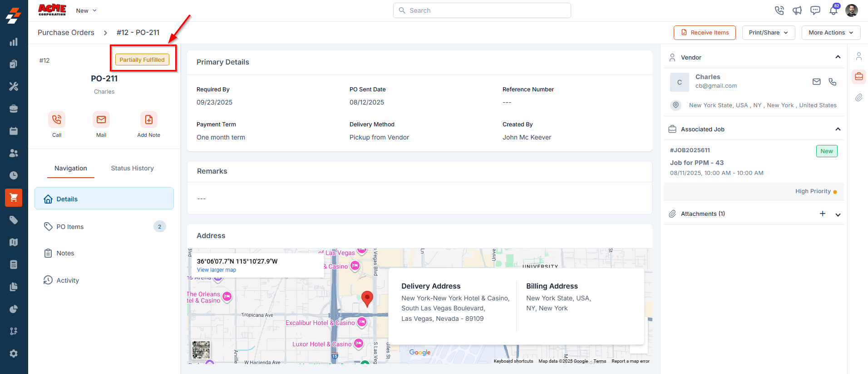Click the PO Items count badge 2
The height and width of the screenshot is (374, 868).
(x=160, y=226)
